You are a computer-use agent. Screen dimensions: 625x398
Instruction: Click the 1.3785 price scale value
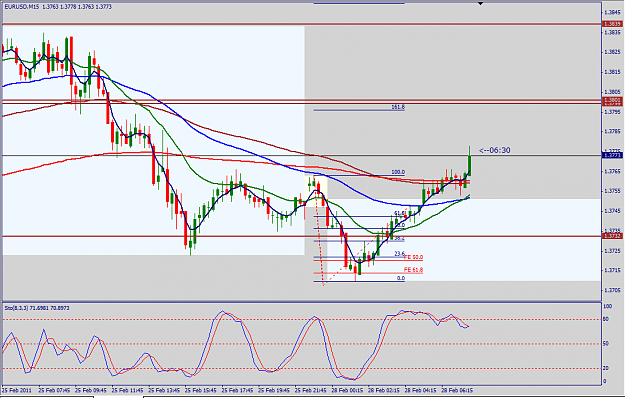(x=613, y=131)
